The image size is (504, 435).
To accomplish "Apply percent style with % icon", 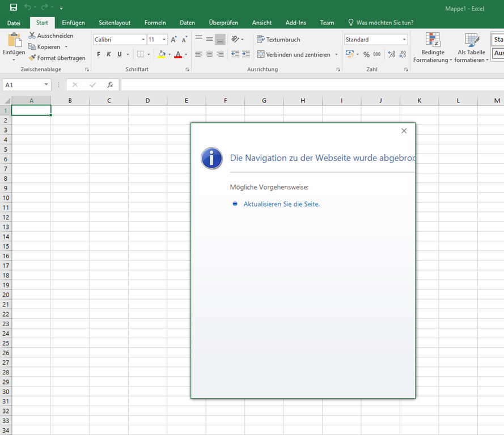I will pos(366,54).
